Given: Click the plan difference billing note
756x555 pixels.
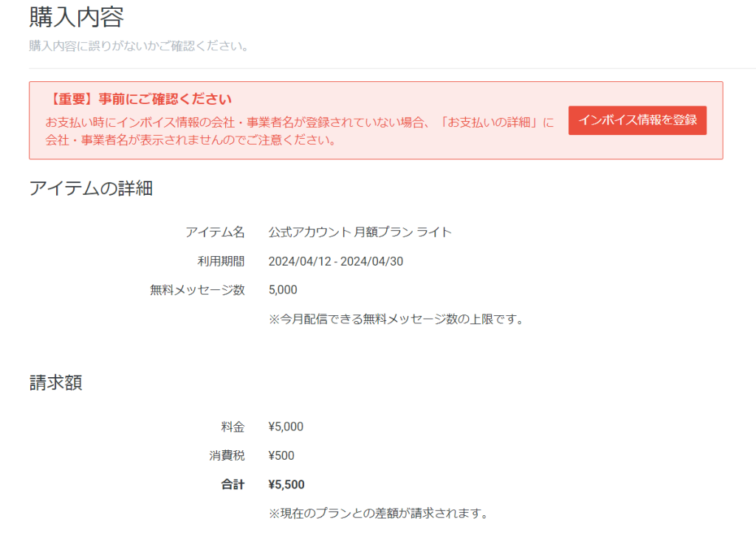Looking at the screenshot, I should point(380,512).
